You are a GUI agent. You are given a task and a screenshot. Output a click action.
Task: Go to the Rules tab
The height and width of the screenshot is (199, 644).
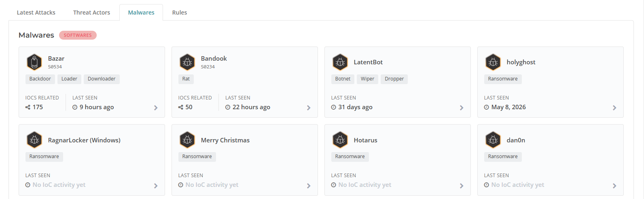coord(180,13)
